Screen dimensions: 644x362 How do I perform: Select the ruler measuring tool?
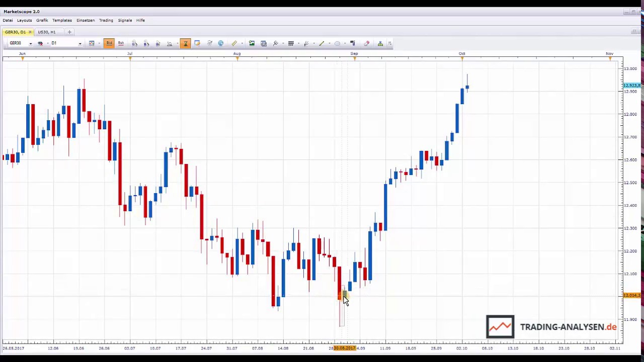click(x=234, y=43)
